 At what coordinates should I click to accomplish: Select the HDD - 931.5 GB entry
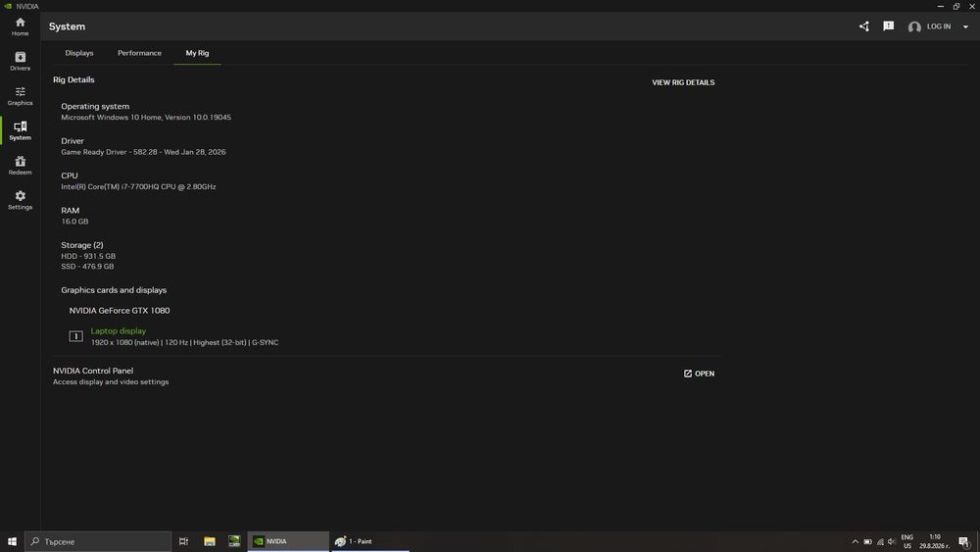click(x=88, y=256)
